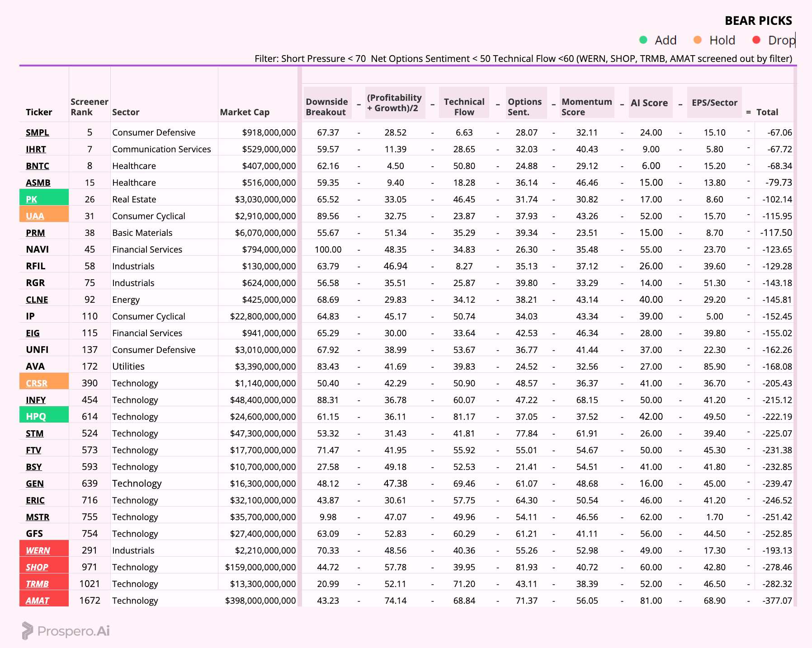
Task: Open the CRSR ticker link
Action: click(x=37, y=383)
